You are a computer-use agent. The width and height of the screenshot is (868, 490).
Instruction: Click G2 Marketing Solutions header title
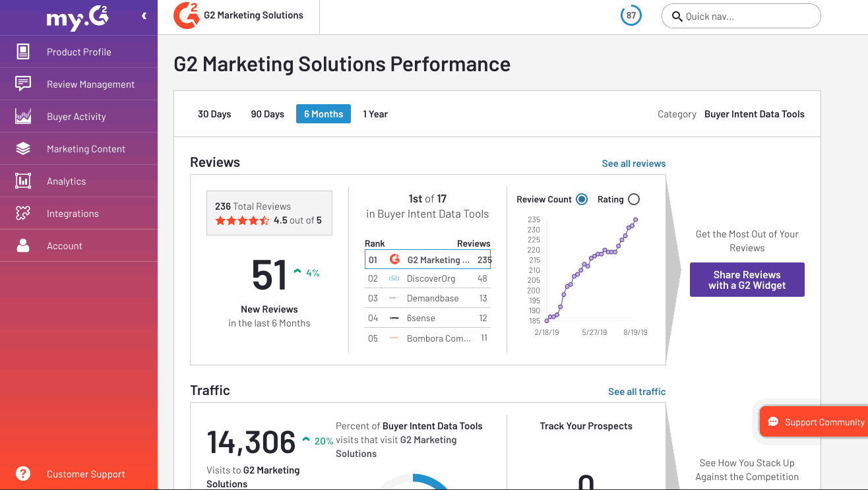coord(253,15)
